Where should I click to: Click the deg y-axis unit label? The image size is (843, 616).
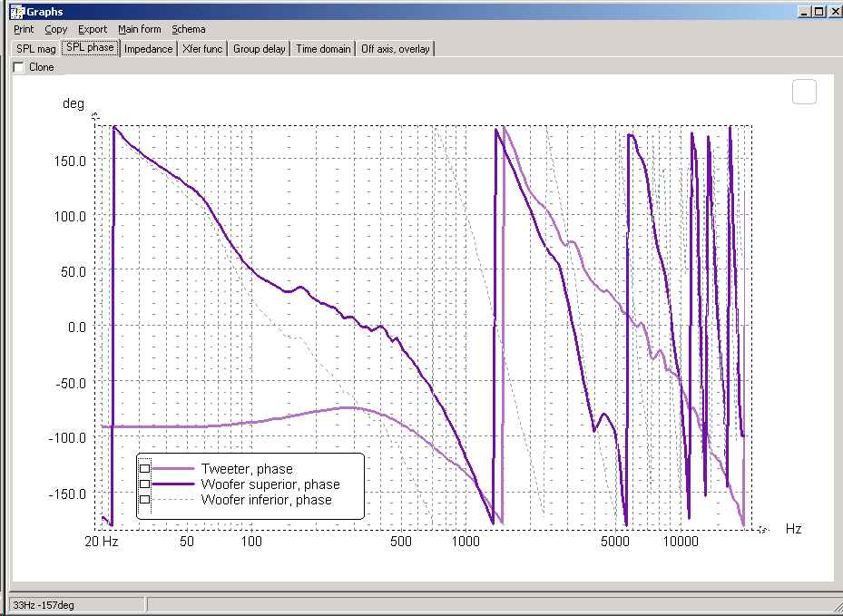pos(74,103)
